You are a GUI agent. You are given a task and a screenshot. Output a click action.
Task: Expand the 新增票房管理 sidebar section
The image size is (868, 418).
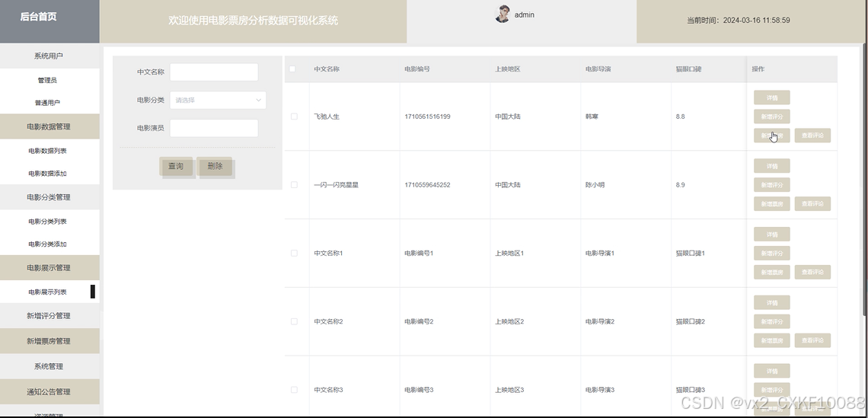click(49, 341)
